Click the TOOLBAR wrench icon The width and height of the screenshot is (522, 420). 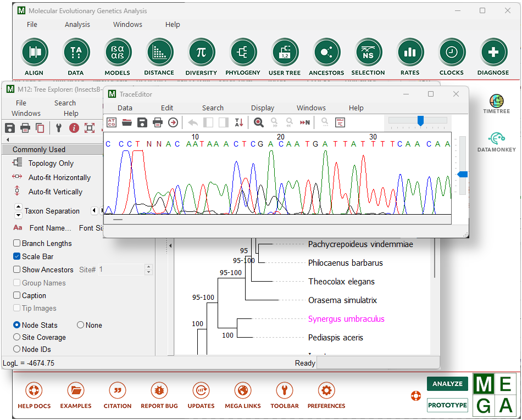coord(285,391)
